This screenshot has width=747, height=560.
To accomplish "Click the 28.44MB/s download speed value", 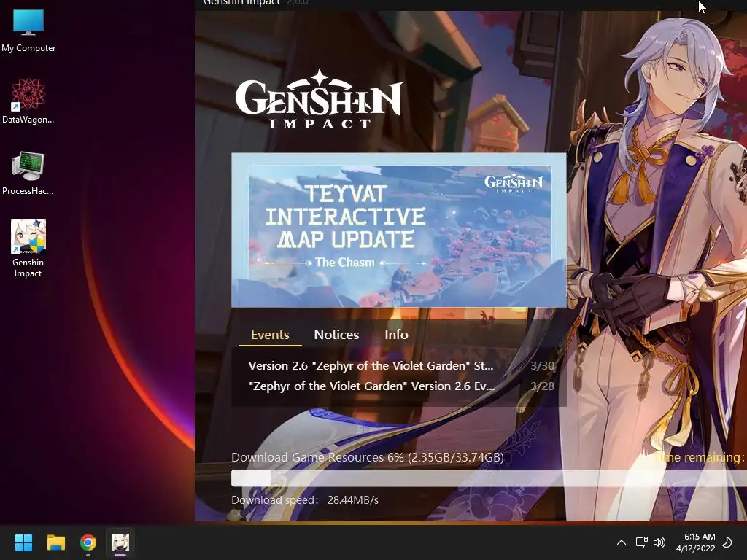I will 353,500.
